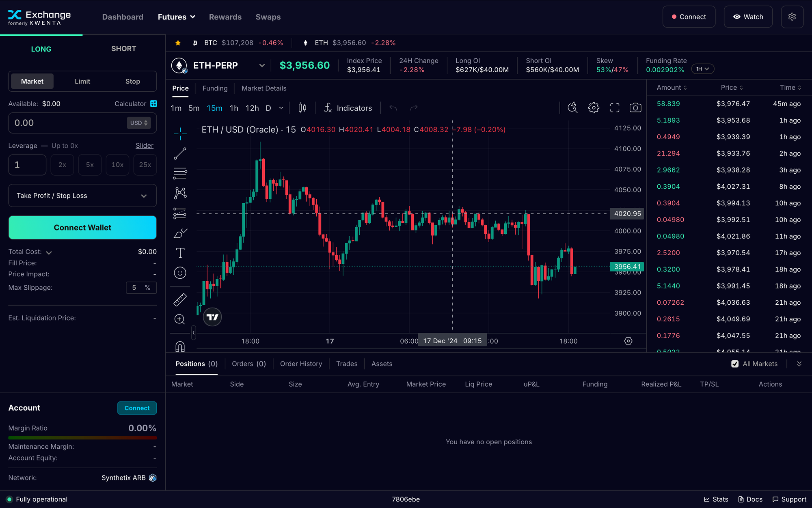Click the drawing/pencil tool icon

tap(180, 234)
